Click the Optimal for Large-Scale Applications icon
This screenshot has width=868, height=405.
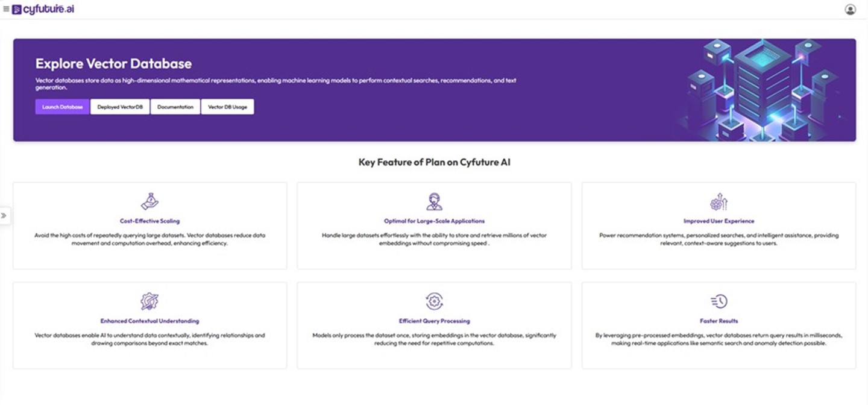click(434, 201)
